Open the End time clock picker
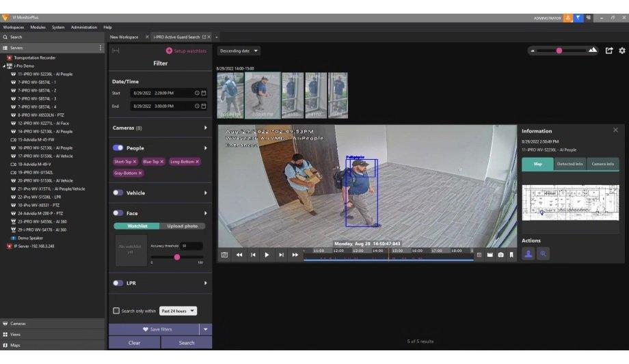This screenshot has height=364, width=629. click(x=197, y=107)
